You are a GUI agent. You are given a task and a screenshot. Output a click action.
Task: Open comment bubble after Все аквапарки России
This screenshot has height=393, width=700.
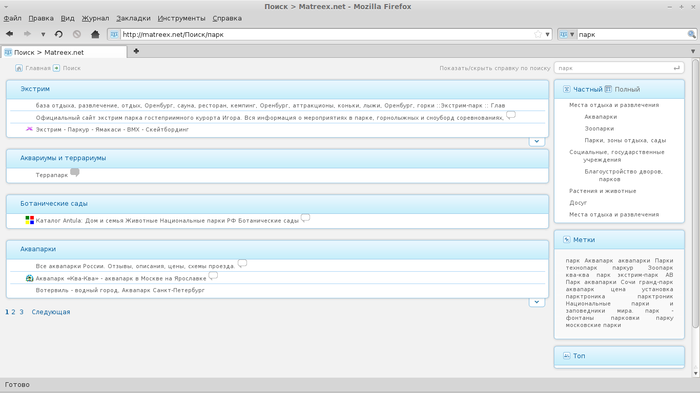point(242,263)
